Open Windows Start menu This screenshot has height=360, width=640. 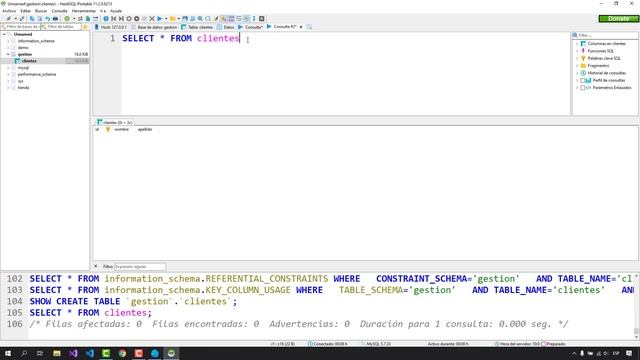(x=8, y=353)
